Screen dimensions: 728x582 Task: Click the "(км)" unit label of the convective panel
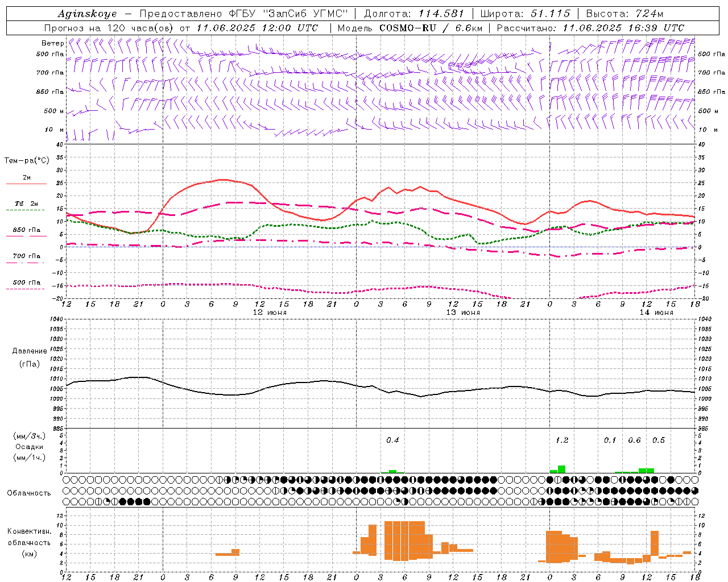click(x=29, y=554)
